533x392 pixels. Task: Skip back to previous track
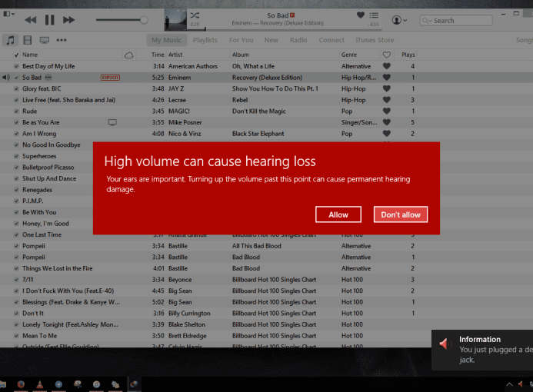[x=31, y=20]
